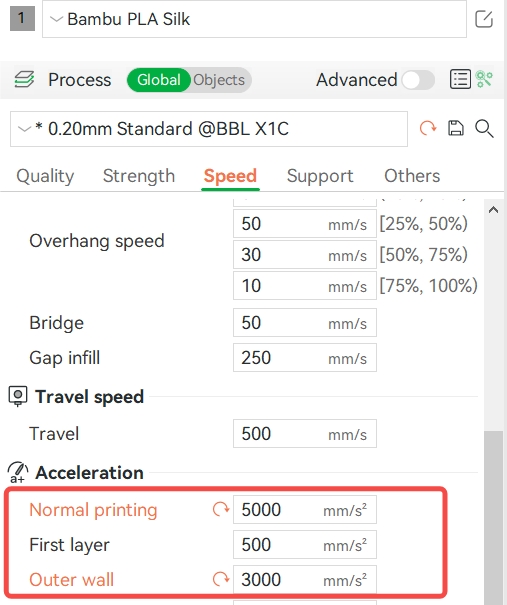The width and height of the screenshot is (507, 605).
Task: Open the settings search magnifier icon
Action: coord(484,129)
